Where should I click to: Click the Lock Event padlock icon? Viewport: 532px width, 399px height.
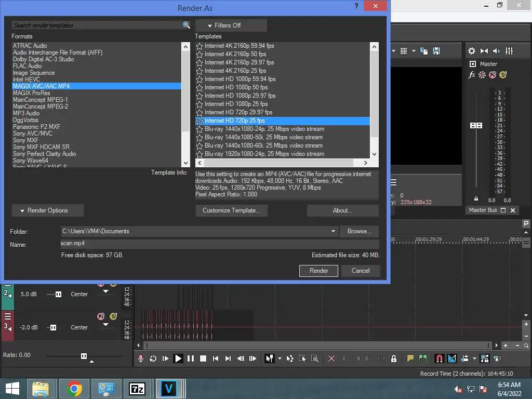tap(394, 358)
